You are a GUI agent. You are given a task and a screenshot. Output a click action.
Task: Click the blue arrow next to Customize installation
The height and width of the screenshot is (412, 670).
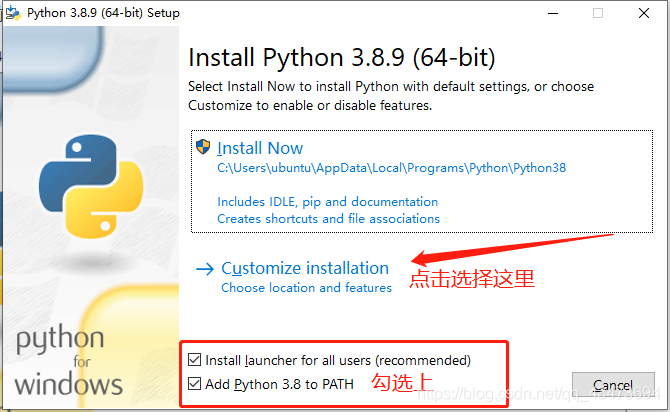pos(205,269)
